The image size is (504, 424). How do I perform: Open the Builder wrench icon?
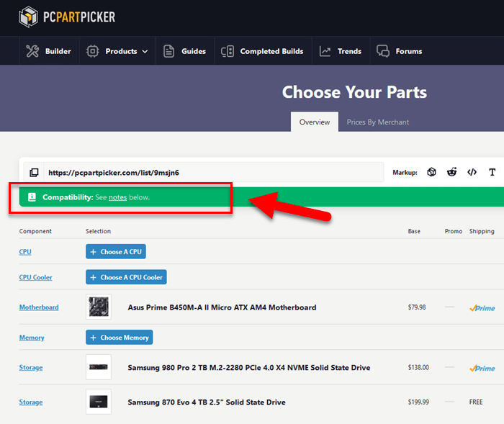(32, 51)
